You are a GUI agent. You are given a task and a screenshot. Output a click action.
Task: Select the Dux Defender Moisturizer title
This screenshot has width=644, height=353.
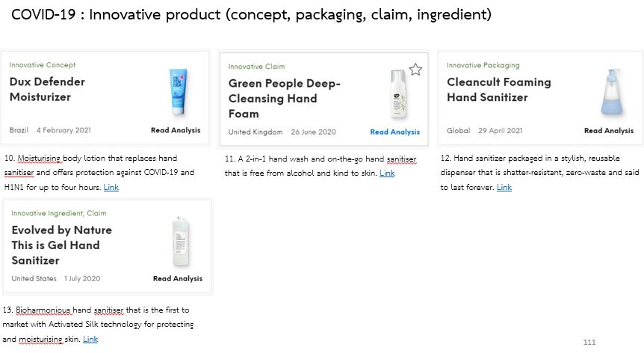pos(47,89)
